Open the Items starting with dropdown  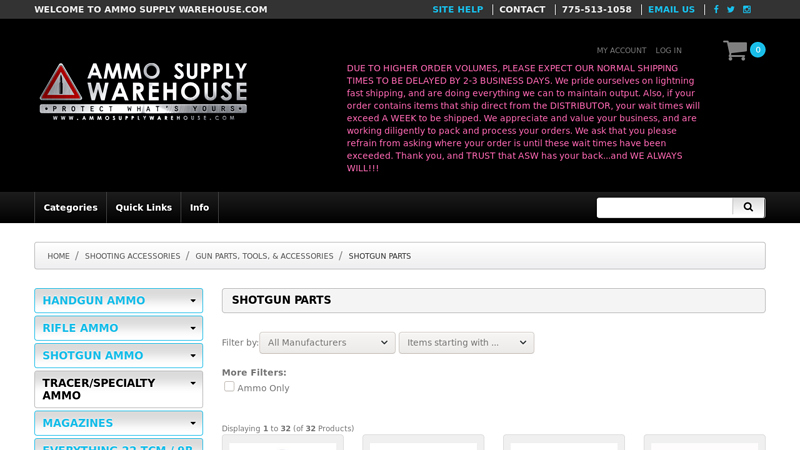coord(466,343)
